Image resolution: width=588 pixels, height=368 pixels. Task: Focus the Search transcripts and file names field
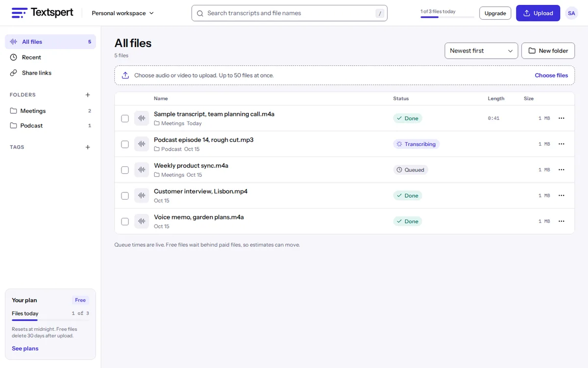point(290,13)
